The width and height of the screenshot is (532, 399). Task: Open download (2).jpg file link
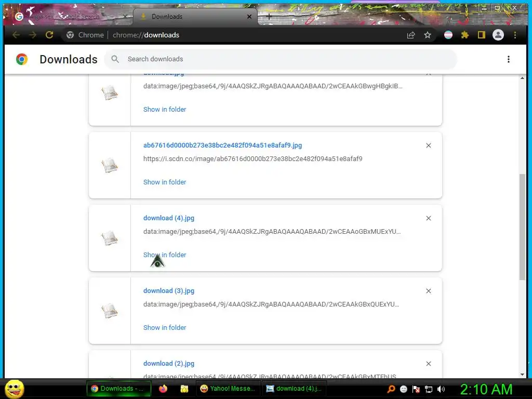point(169,363)
